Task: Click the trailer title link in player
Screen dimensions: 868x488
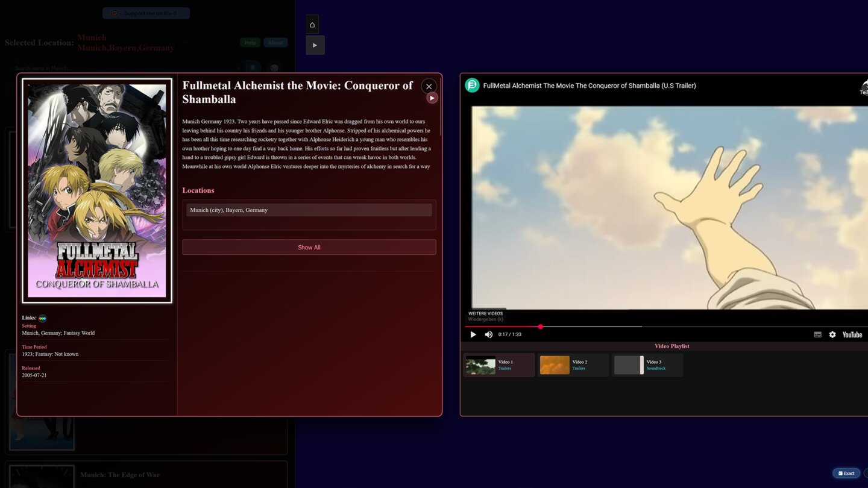Action: [589, 86]
